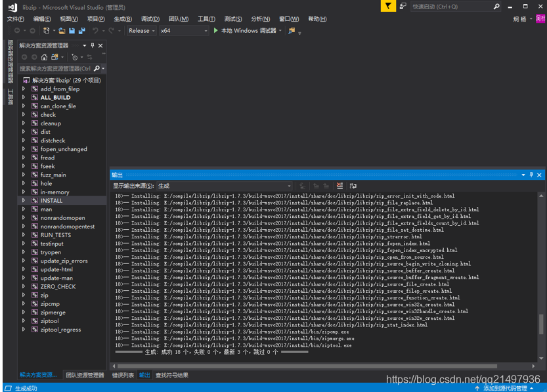This screenshot has width=547, height=392.
Task: Toggle pin on Solution Explorer panel
Action: [93, 45]
